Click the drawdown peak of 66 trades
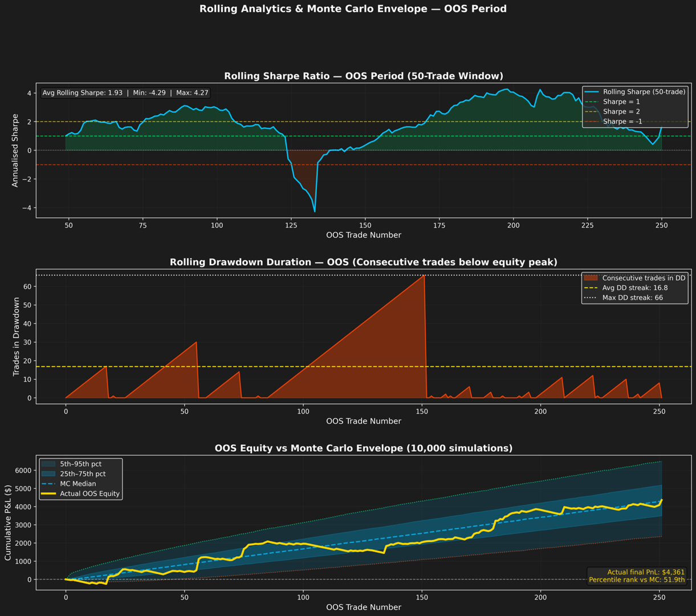The width and height of the screenshot is (696, 616). pyautogui.click(x=424, y=275)
